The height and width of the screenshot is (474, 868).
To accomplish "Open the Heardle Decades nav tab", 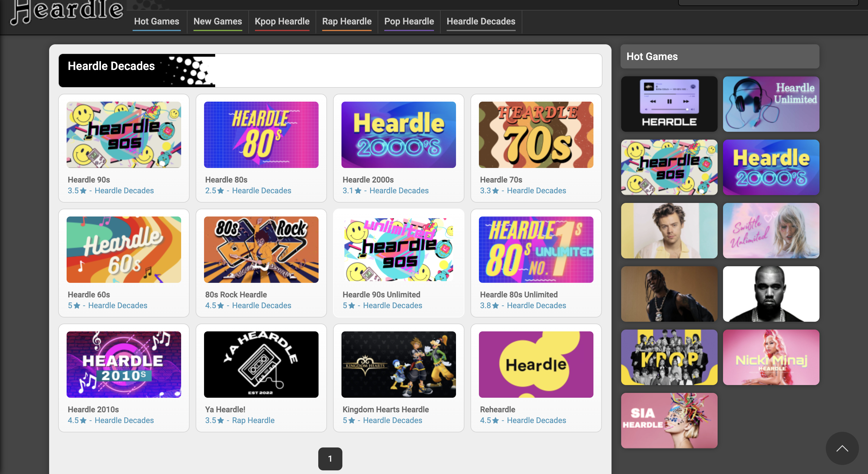I will (481, 22).
